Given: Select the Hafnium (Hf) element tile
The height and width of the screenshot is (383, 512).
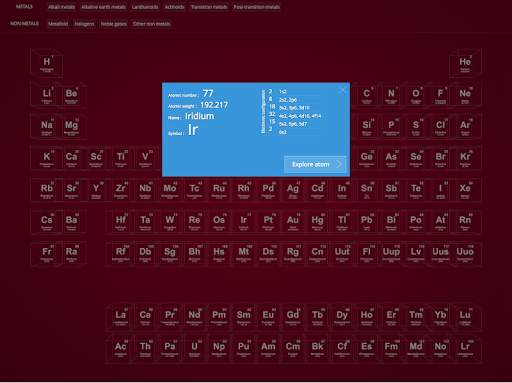Looking at the screenshot, I should pos(121,221).
